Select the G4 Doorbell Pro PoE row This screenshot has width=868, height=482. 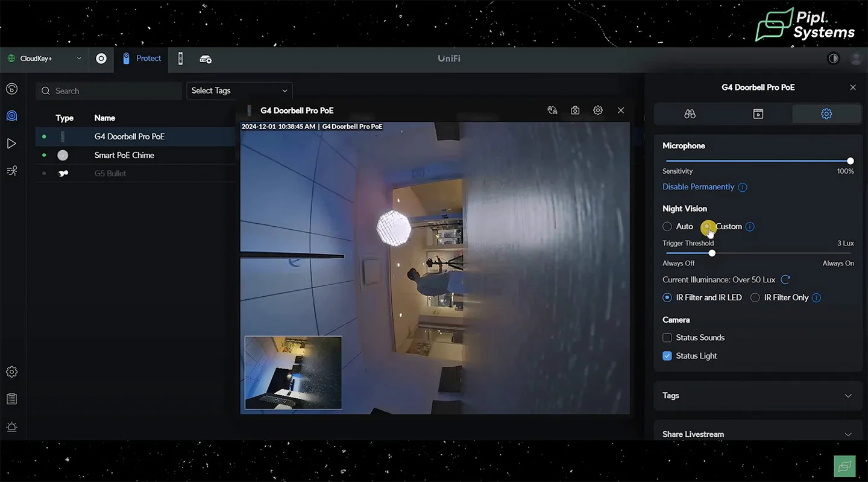click(x=136, y=136)
